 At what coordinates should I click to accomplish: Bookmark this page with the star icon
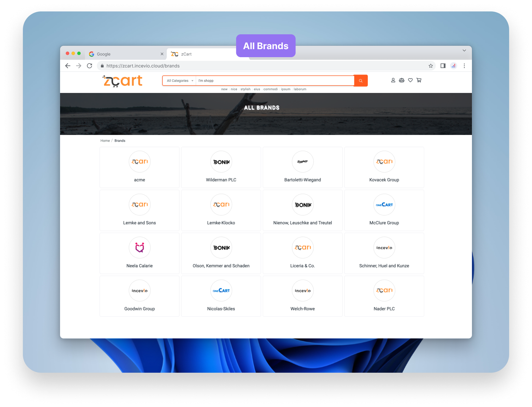pyautogui.click(x=430, y=66)
